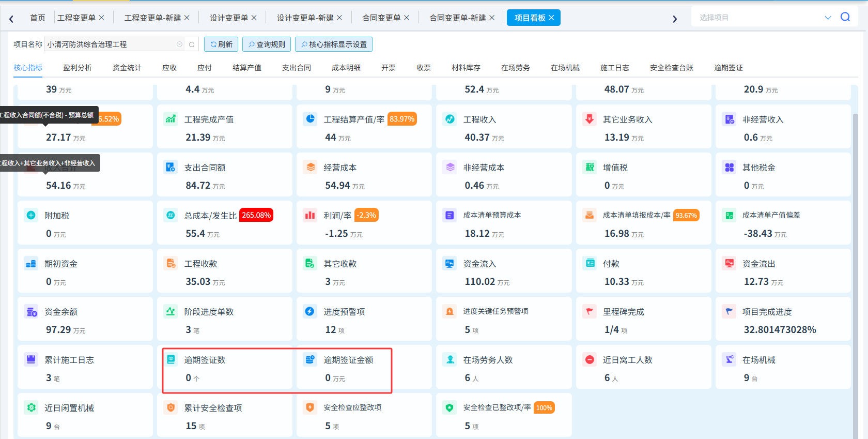Click the 非经营收入 card icon
Image resolution: width=868 pixels, height=439 pixels.
[729, 119]
